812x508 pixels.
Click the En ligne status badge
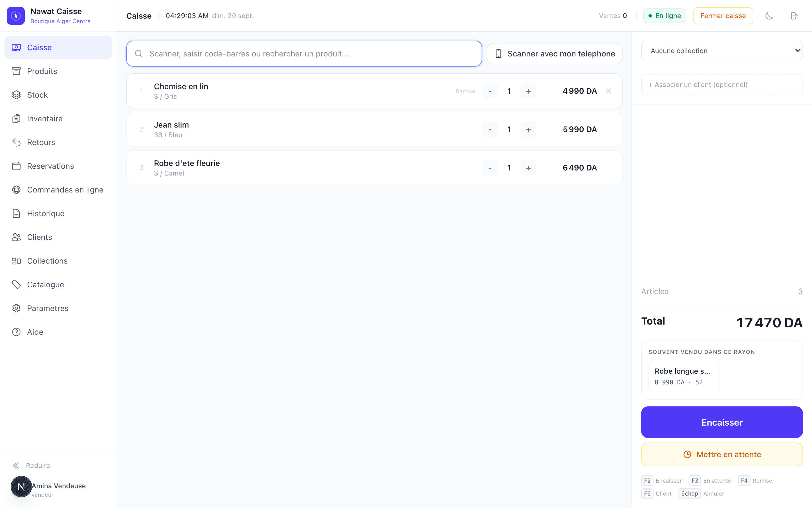pos(664,16)
